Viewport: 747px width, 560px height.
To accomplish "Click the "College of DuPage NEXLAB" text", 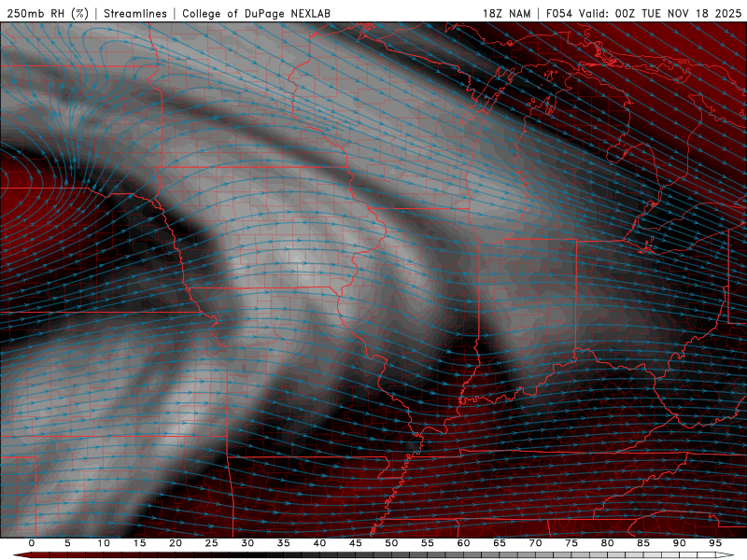I will 256,13.
